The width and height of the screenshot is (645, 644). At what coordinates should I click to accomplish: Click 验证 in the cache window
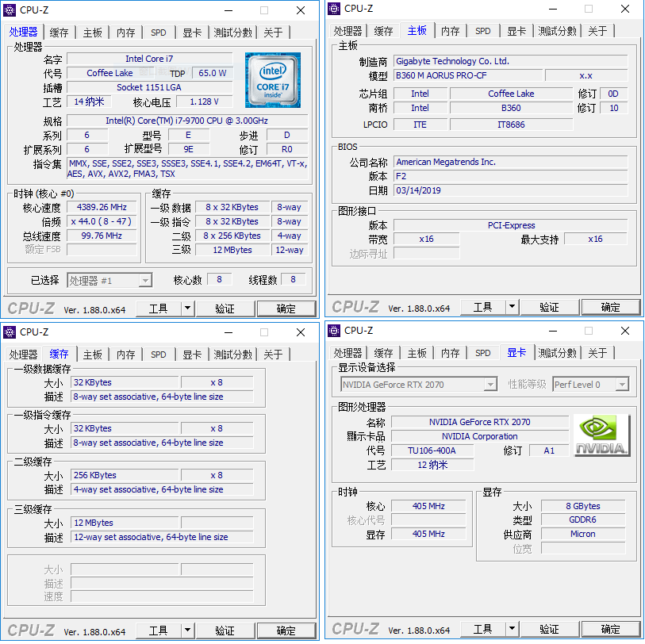[x=225, y=631]
